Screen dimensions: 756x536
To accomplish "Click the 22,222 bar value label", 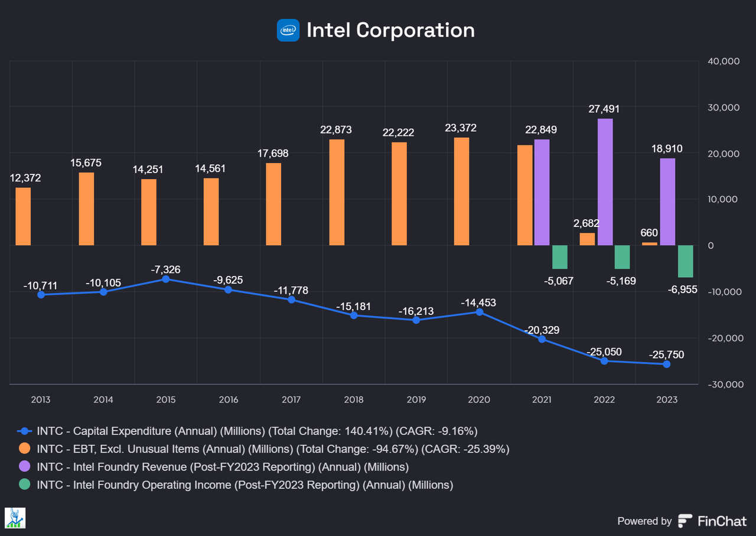I will [x=399, y=132].
